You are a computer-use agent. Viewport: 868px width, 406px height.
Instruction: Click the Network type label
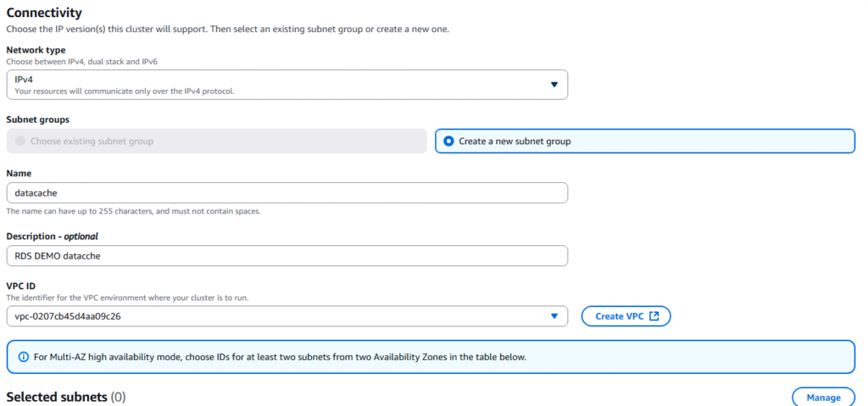tap(36, 50)
